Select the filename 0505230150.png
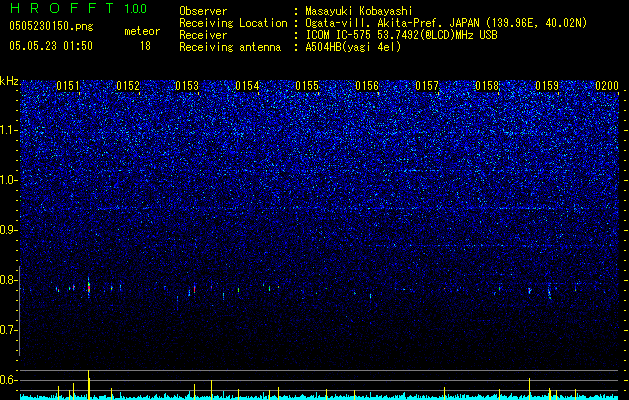 tap(51, 27)
